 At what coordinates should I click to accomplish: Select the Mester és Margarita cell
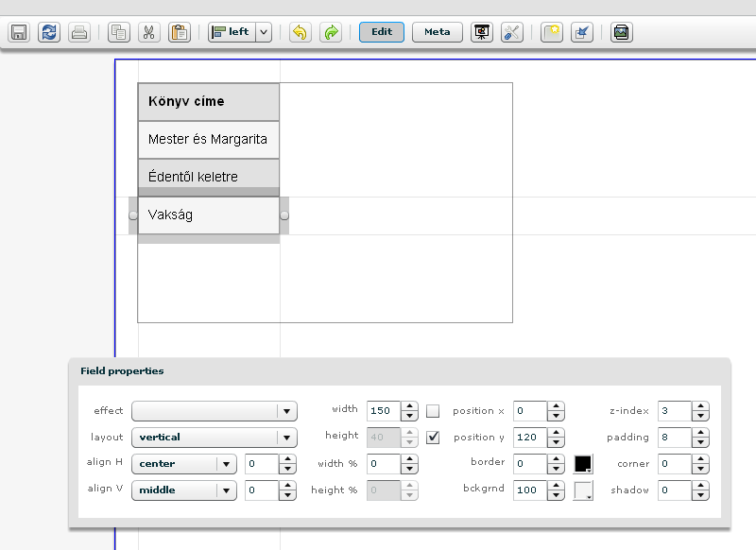208,140
